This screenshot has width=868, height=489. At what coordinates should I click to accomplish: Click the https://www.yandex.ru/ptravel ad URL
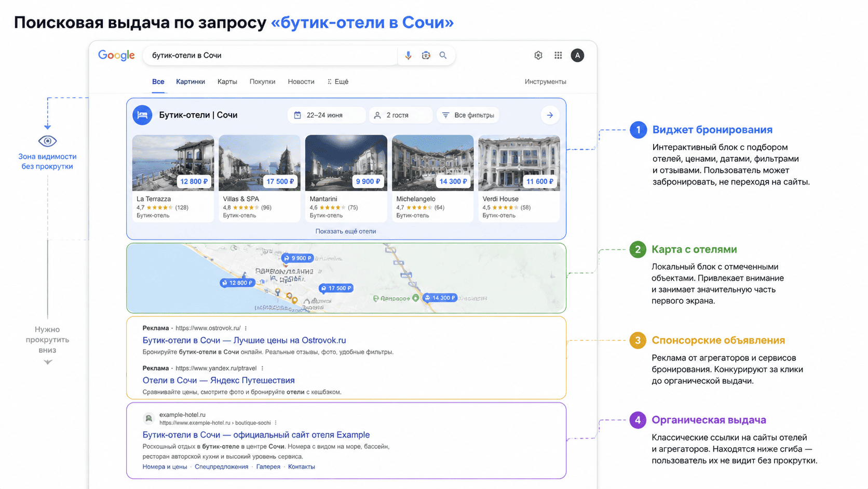216,368
